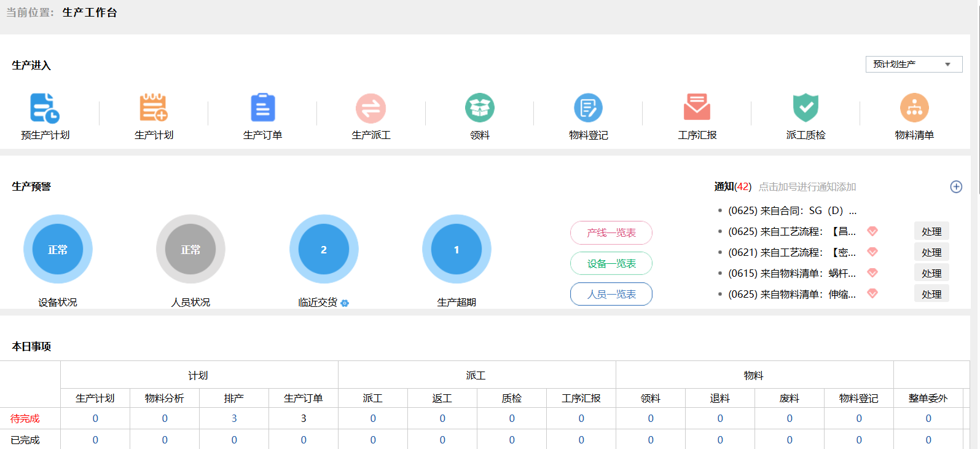Open notice (0621) 来自工艺流程: 【密
The height and width of the screenshot is (449, 980).
[792, 252]
